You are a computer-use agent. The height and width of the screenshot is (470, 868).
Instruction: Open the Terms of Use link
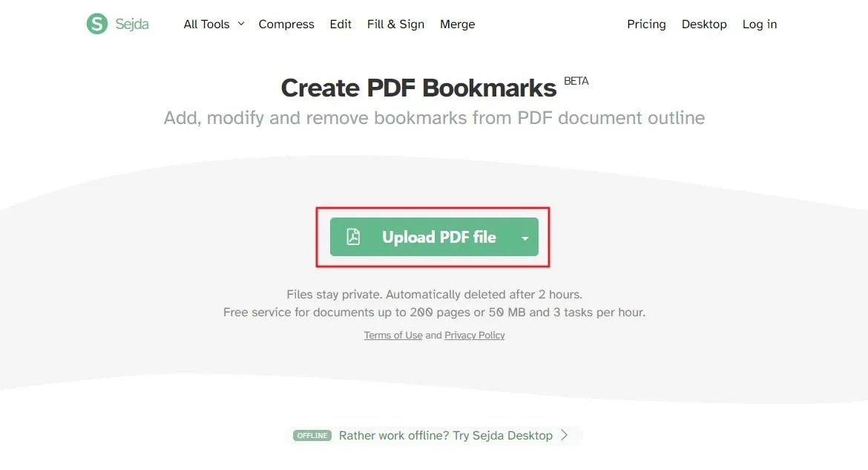pos(392,335)
